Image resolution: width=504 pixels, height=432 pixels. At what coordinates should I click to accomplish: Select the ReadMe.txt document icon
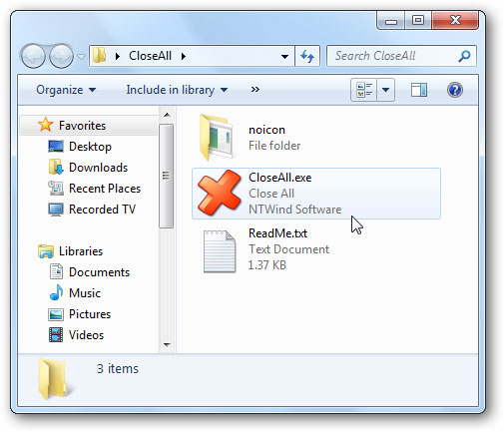tap(220, 251)
